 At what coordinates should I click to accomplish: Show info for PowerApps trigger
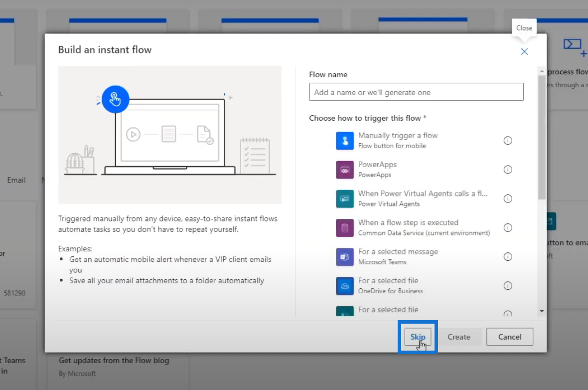508,170
